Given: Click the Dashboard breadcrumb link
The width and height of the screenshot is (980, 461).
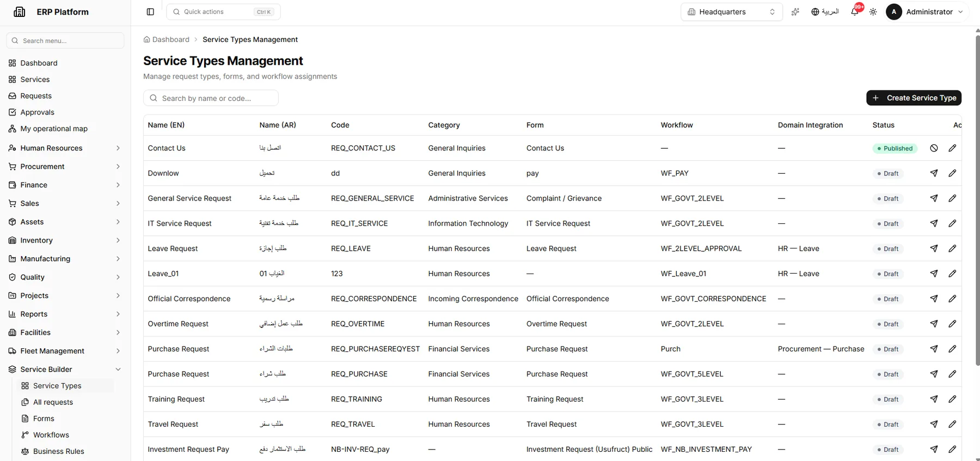Looking at the screenshot, I should coord(167,40).
